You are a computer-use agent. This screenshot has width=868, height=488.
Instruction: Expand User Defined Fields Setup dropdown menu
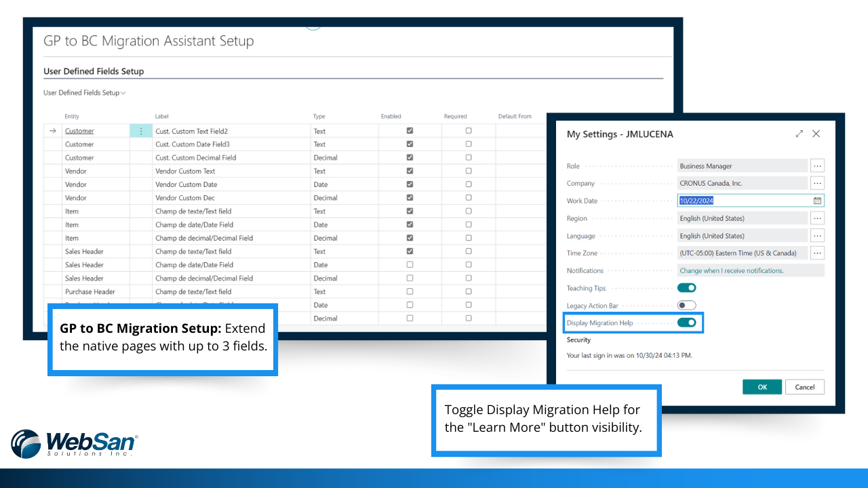click(x=85, y=93)
